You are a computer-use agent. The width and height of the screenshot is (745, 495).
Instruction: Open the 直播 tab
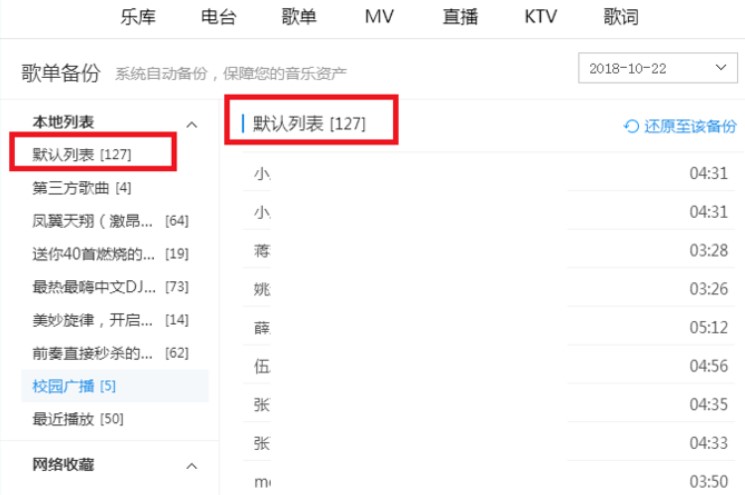pos(460,17)
